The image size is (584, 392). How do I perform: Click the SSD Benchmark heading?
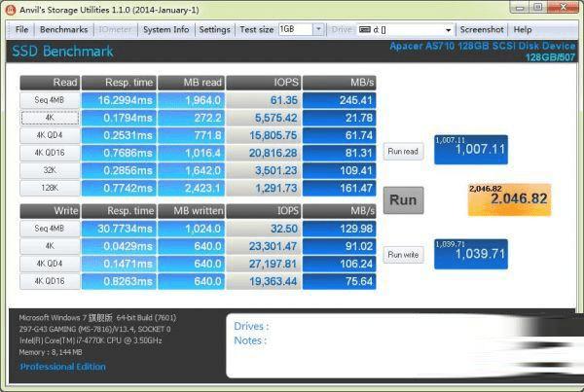tap(62, 52)
